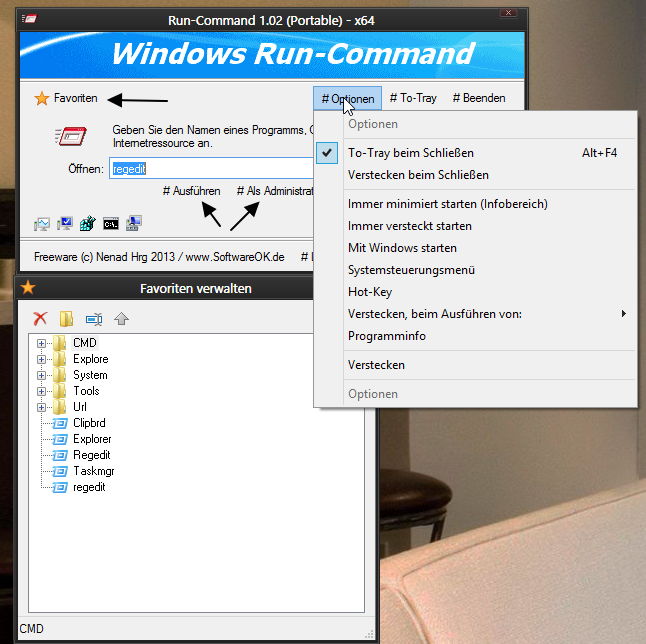Click the star icon in Favoriten verwalten title
This screenshot has width=646, height=644.
pos(28,287)
